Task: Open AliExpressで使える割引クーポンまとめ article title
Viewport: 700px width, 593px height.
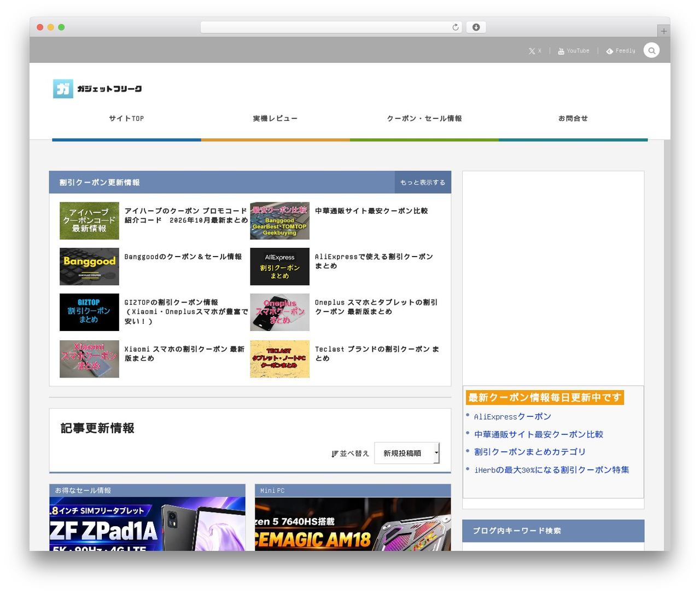Action: point(374,261)
